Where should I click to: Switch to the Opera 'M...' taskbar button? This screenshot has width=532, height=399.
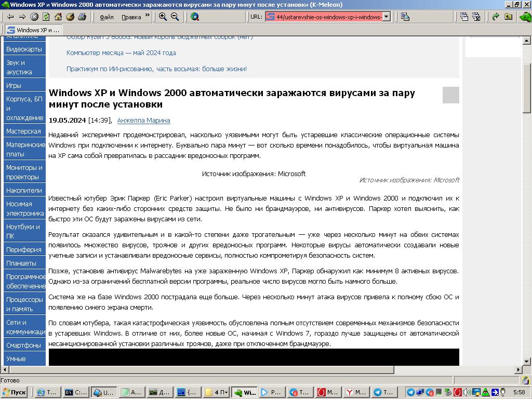328,392
